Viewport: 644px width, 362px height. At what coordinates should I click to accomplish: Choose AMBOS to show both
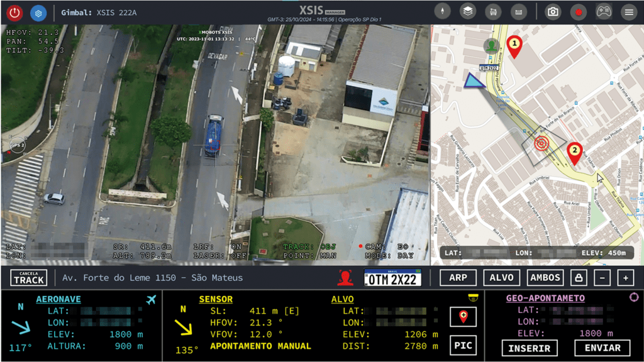(x=545, y=278)
